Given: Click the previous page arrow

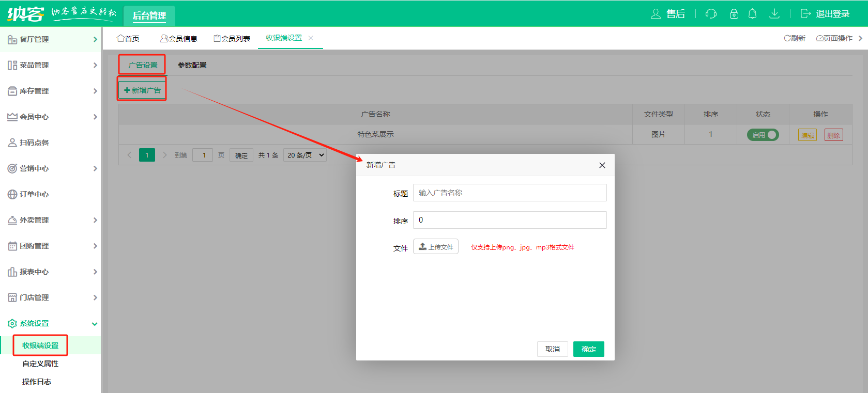Looking at the screenshot, I should pos(129,155).
